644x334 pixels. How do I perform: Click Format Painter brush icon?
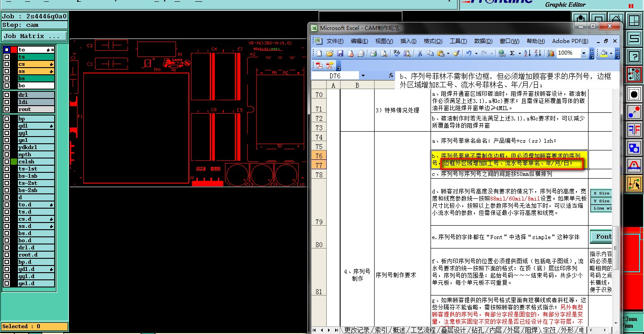(456, 53)
